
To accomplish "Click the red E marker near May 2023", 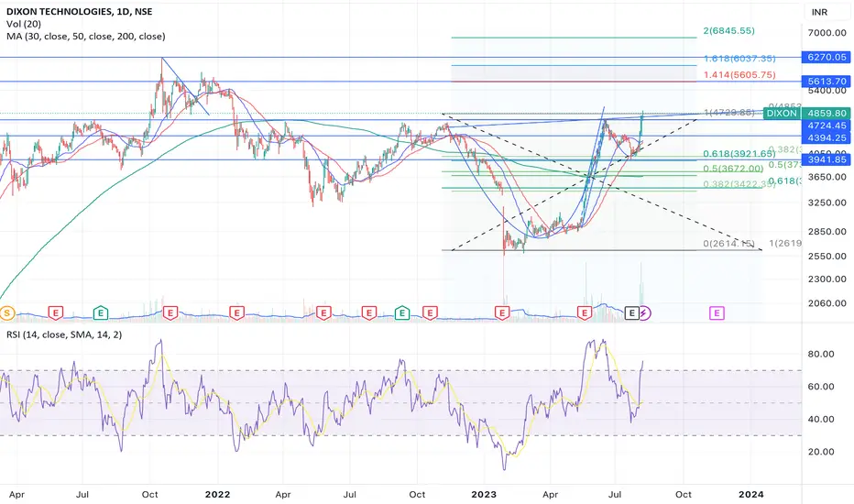I will (x=585, y=312).
